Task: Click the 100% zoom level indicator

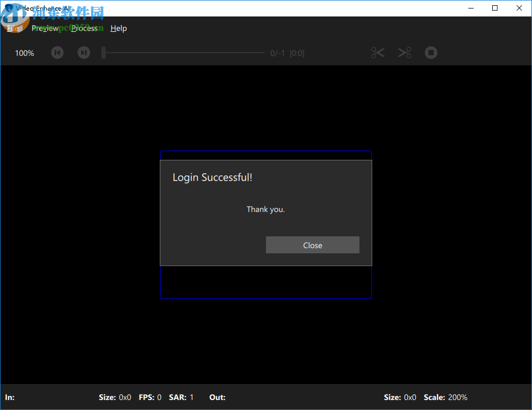Action: (24, 53)
